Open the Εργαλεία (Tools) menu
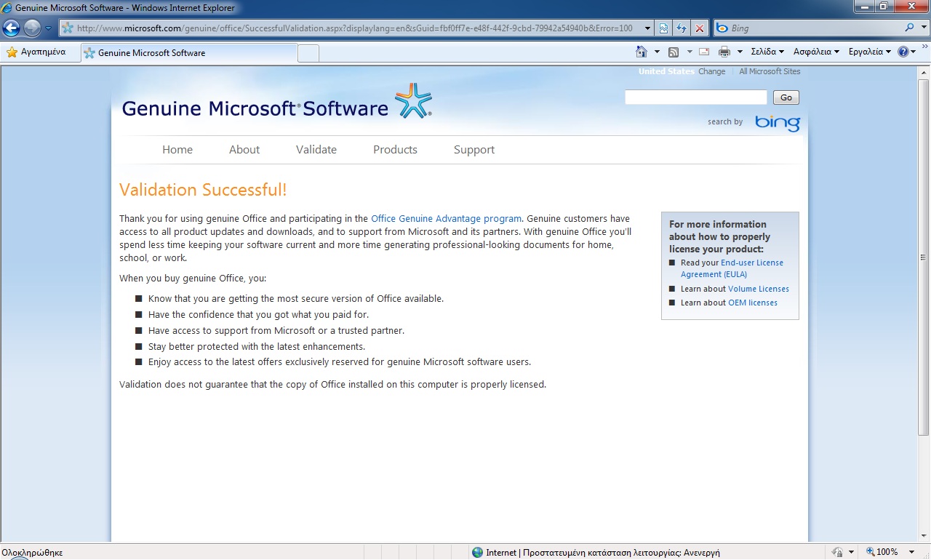 click(870, 52)
